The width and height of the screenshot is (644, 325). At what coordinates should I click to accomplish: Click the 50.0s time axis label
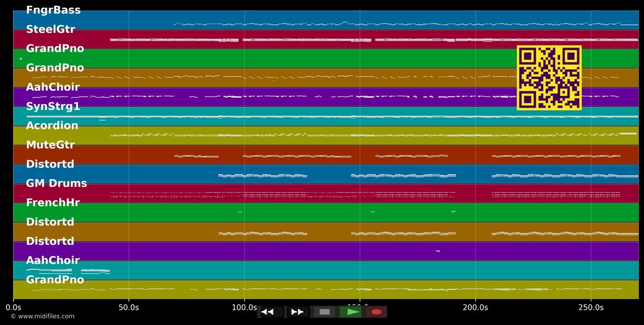129,307
